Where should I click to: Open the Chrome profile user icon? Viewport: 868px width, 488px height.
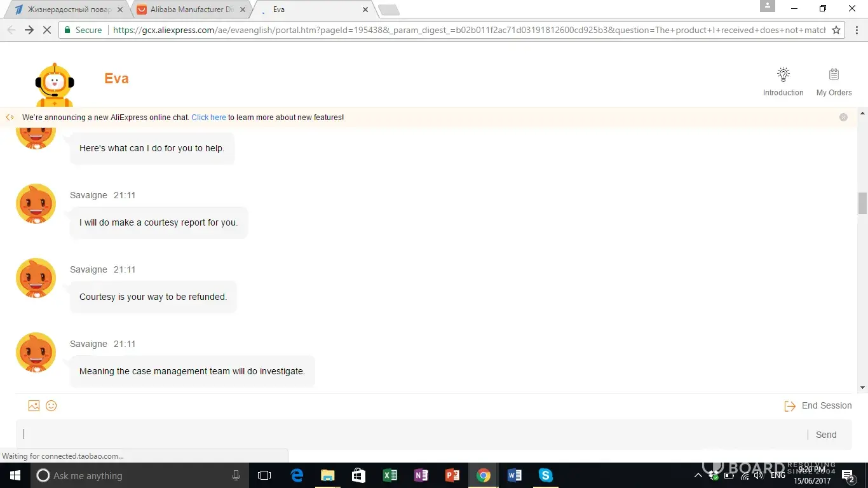coord(768,6)
